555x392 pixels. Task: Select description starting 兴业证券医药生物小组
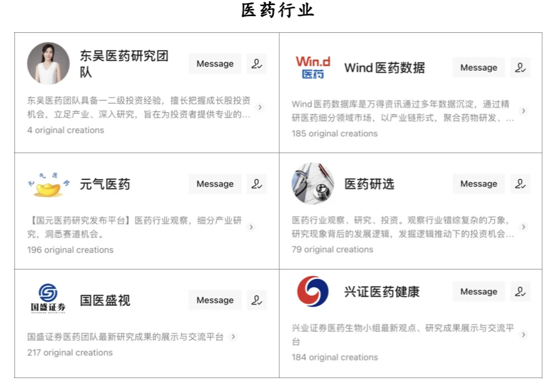click(403, 335)
